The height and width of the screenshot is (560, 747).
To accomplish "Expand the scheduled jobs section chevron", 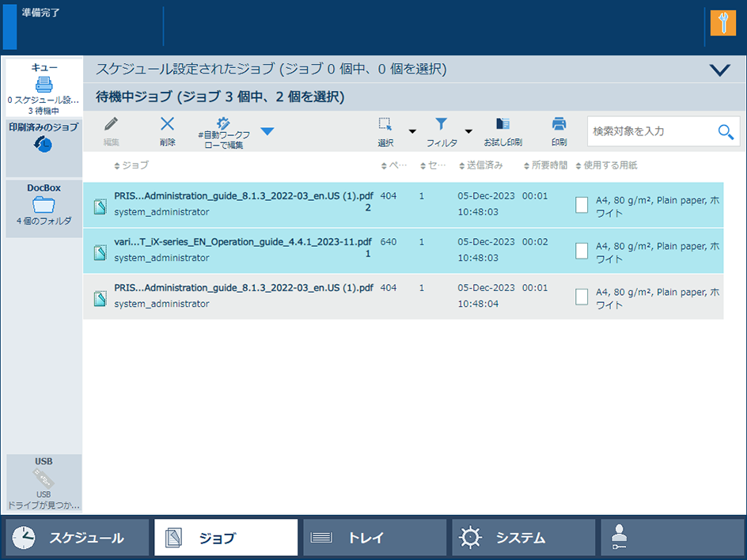I will 719,70.
